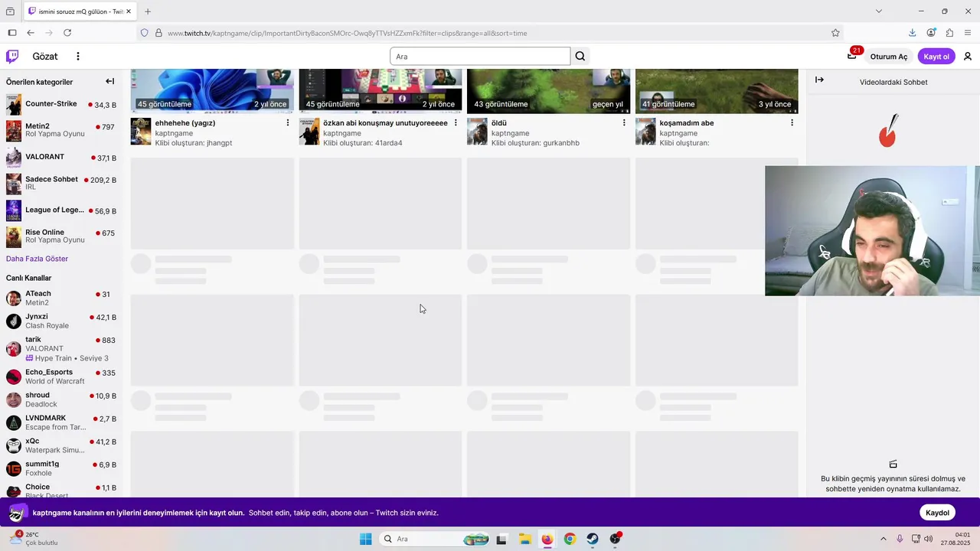Open File Explorer from taskbar
The height and width of the screenshot is (551, 980).
[524, 539]
